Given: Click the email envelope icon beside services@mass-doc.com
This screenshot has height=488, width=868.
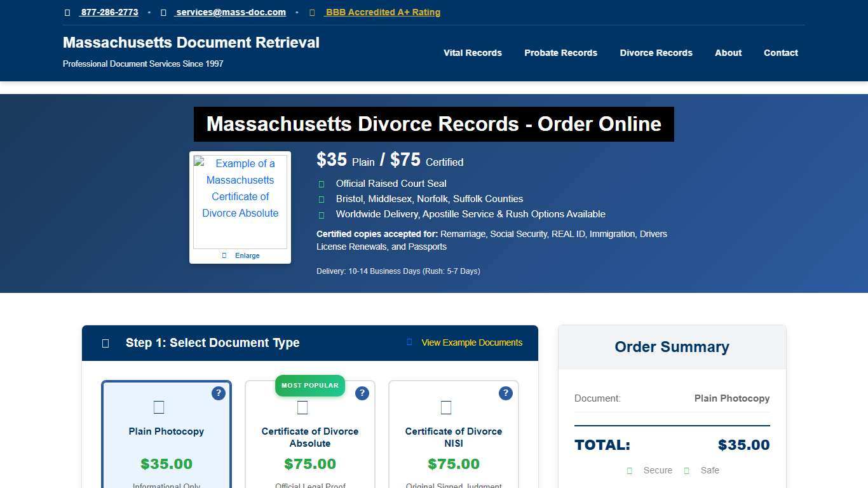Looking at the screenshot, I should pyautogui.click(x=163, y=12).
